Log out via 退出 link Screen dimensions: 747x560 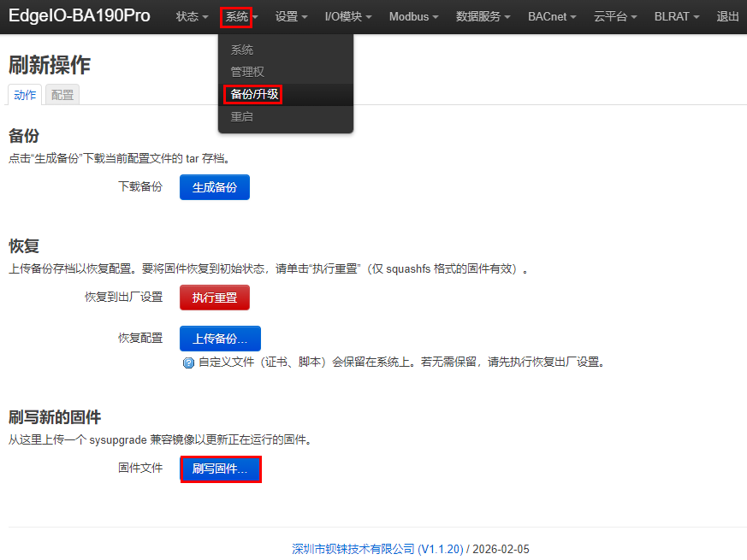[727, 16]
